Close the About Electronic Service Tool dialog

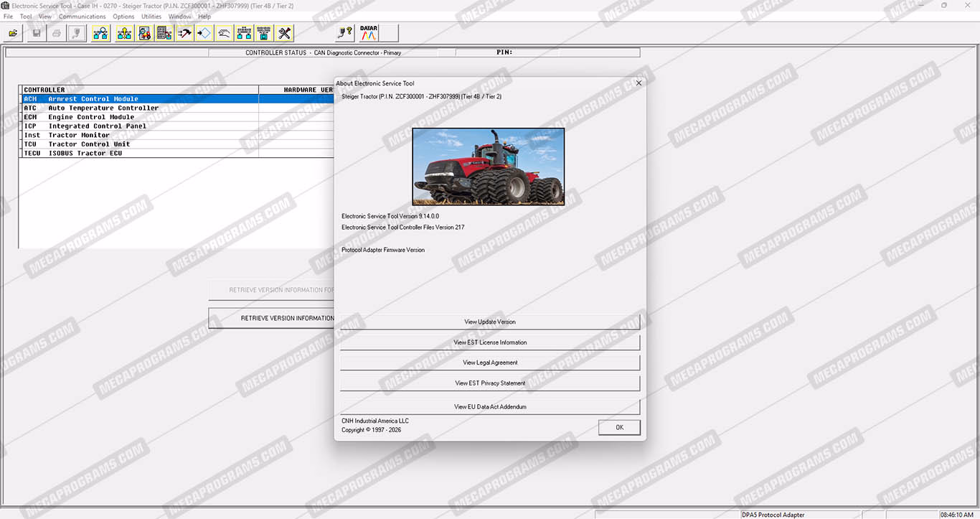click(x=639, y=83)
